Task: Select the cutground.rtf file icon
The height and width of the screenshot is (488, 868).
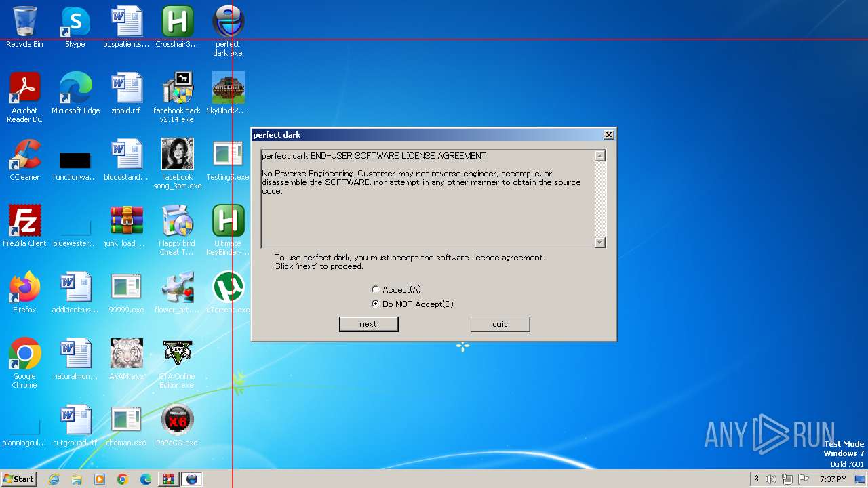Action: tap(75, 426)
